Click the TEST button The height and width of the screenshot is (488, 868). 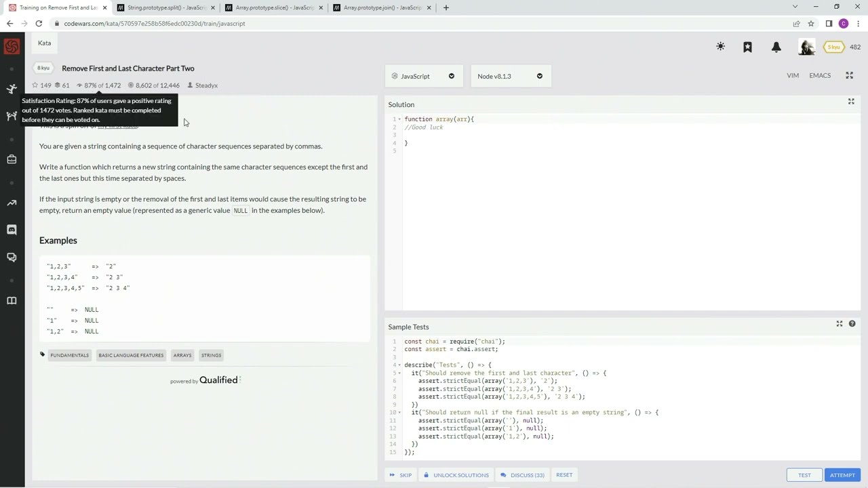pos(804,475)
